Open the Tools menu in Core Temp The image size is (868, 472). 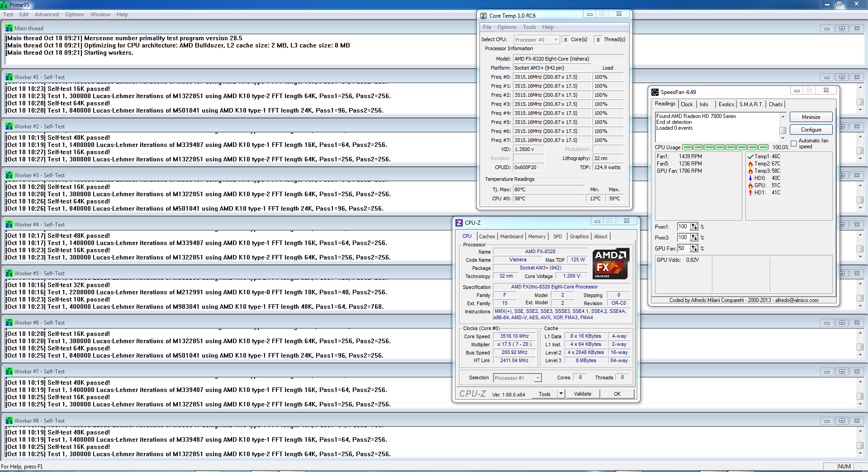click(530, 27)
